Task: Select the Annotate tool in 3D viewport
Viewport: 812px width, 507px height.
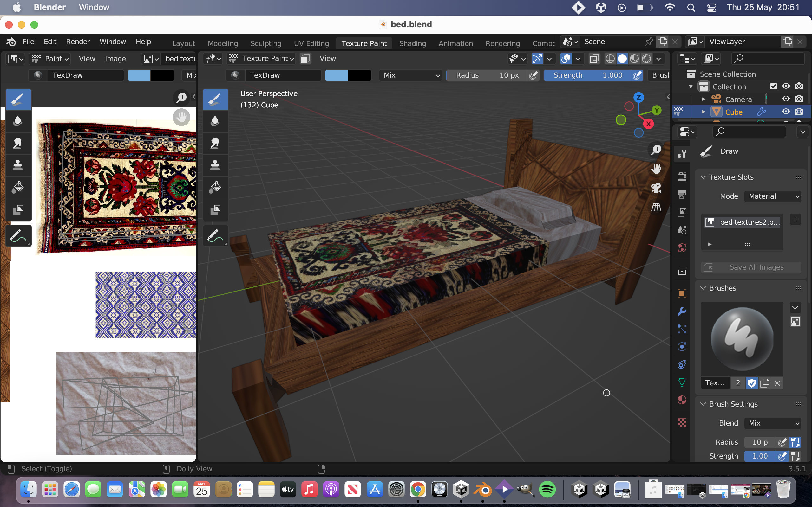Action: tap(215, 236)
